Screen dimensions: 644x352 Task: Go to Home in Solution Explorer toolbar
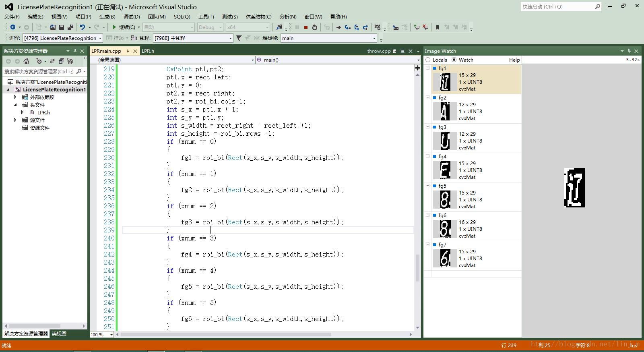[x=26, y=61]
